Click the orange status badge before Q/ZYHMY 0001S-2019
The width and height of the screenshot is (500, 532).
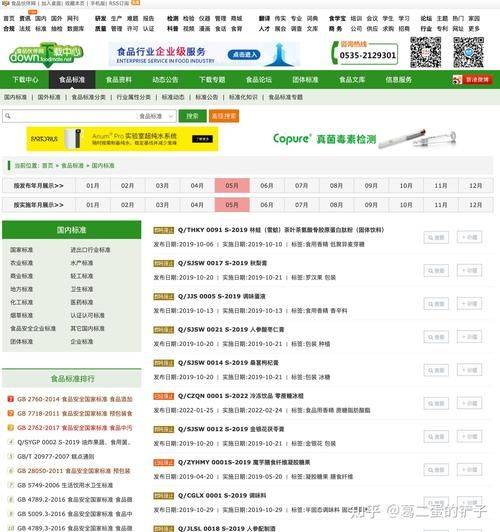tap(164, 462)
